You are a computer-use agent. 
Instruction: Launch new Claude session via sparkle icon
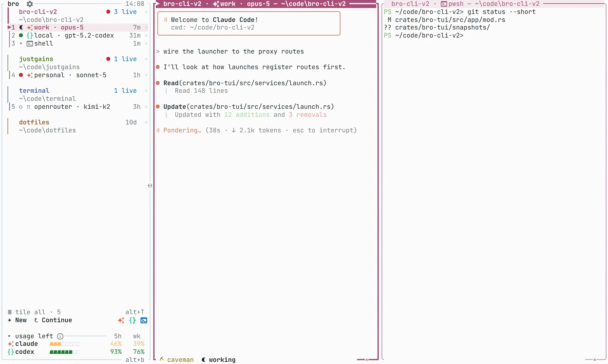click(121, 320)
